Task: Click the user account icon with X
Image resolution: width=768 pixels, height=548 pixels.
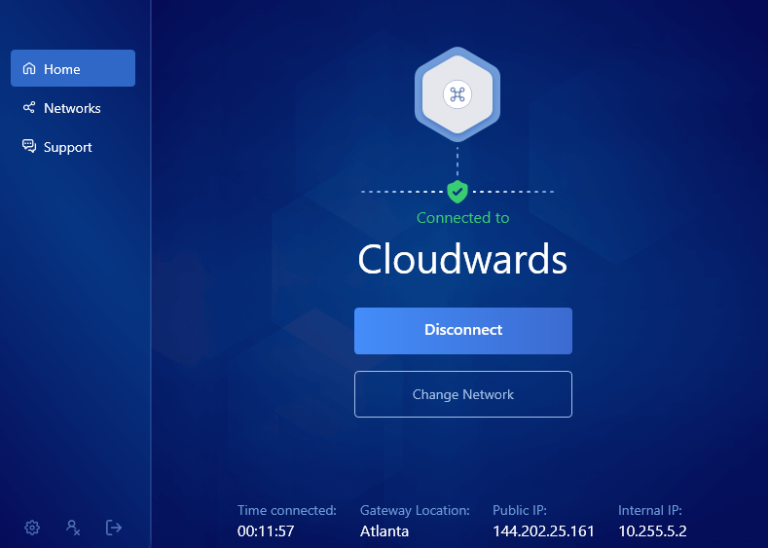Action: (73, 527)
